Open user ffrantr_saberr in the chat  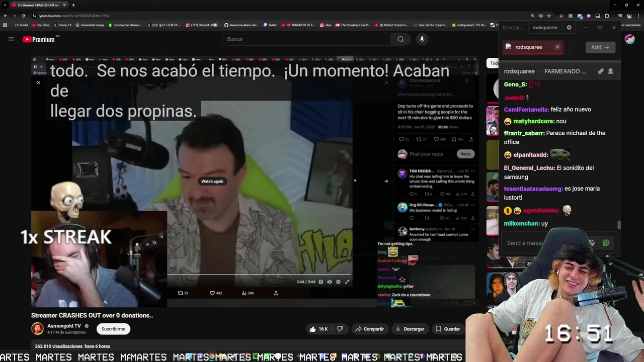click(524, 133)
